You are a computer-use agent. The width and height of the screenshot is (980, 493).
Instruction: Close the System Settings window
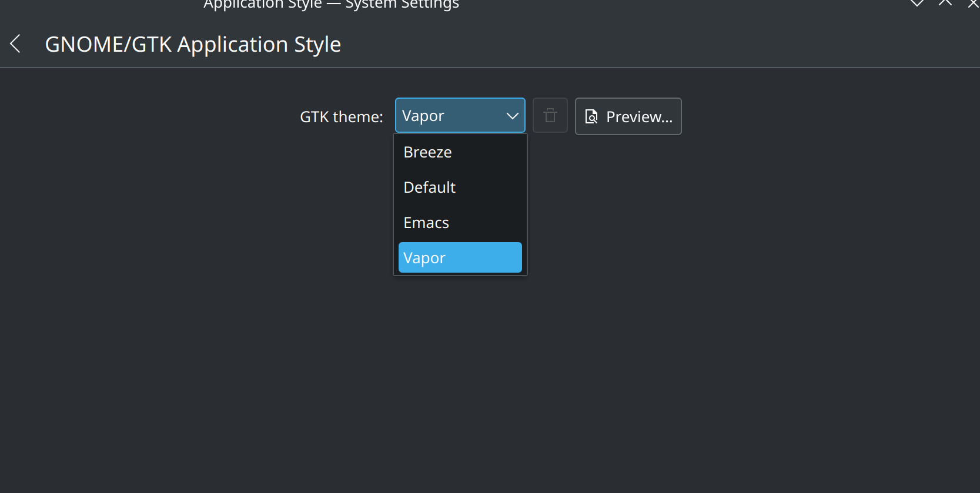click(x=973, y=4)
